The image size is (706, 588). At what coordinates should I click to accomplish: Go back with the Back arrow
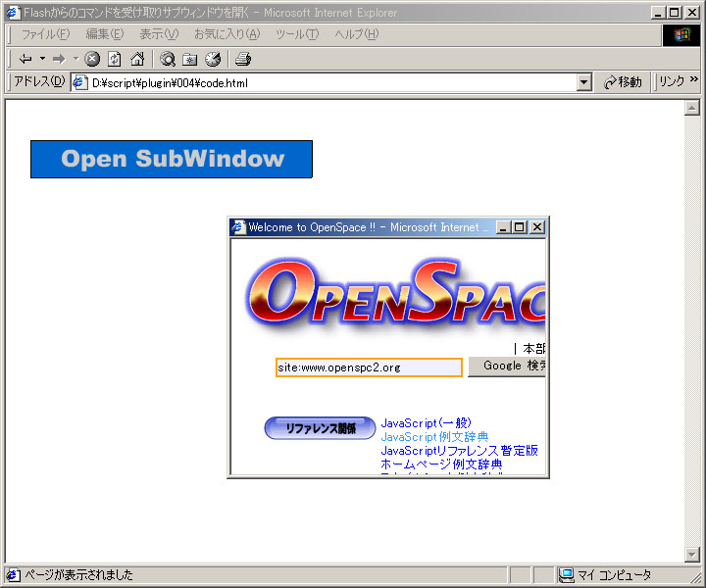click(x=25, y=59)
